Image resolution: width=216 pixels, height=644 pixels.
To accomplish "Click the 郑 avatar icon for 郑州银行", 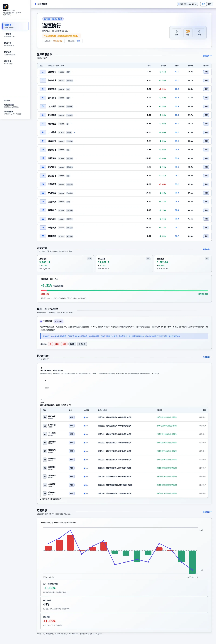I will tap(45, 443).
